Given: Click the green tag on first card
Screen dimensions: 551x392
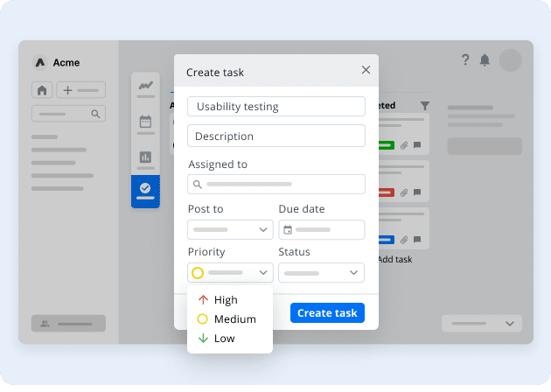Looking at the screenshot, I should [x=387, y=145].
